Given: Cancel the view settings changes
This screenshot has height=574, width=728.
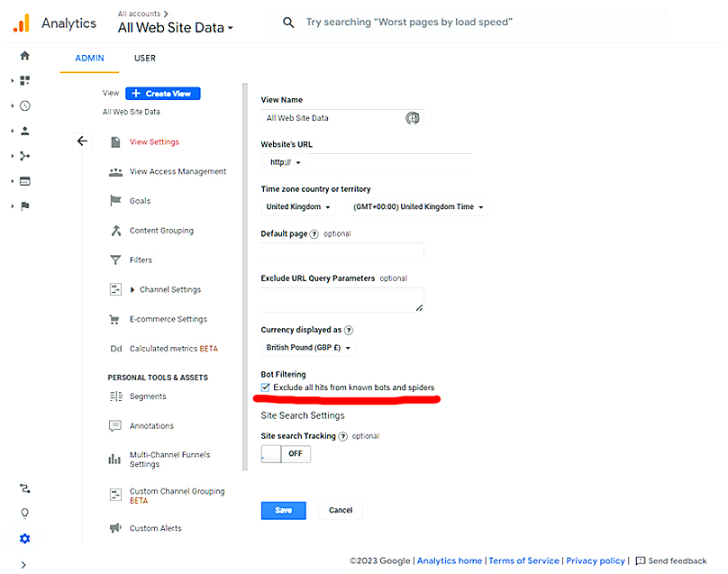Looking at the screenshot, I should [341, 510].
